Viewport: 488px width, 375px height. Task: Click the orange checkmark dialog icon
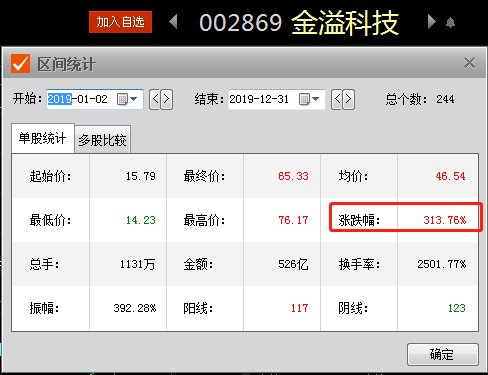click(20, 63)
